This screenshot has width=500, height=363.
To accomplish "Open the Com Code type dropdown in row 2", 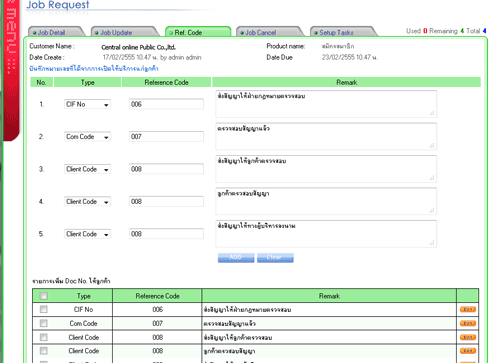I will pos(87,137).
